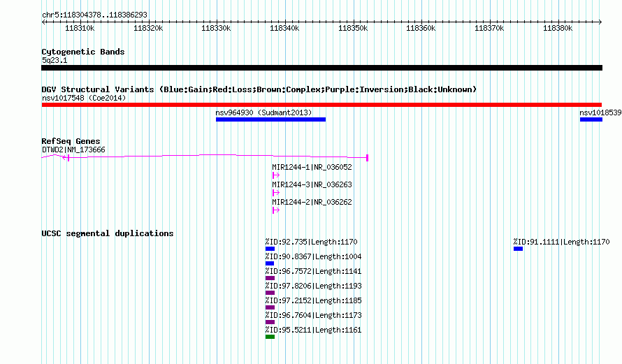The image size is (622, 364).
Task: Open the MIR1244-1|NR_036052 label
Action: [312, 167]
